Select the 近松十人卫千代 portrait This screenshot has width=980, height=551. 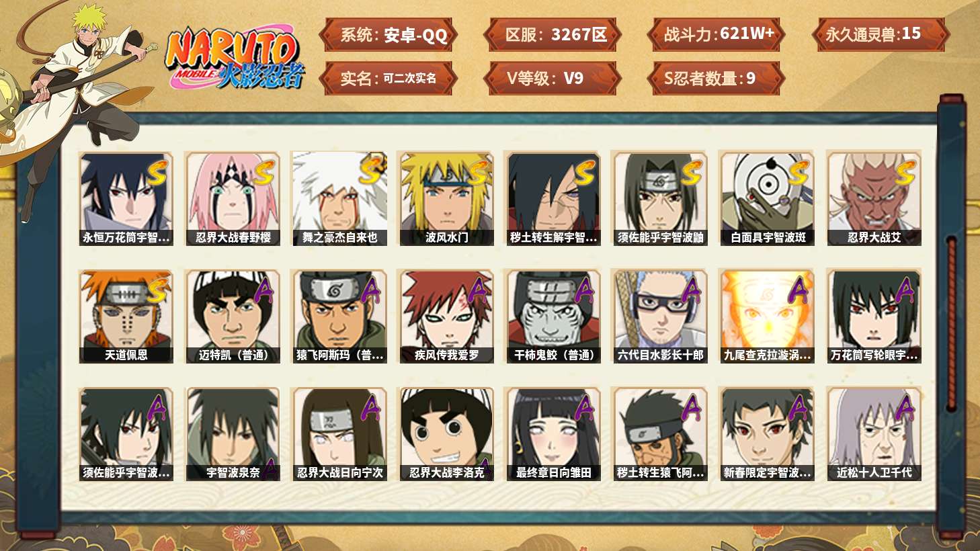point(874,434)
